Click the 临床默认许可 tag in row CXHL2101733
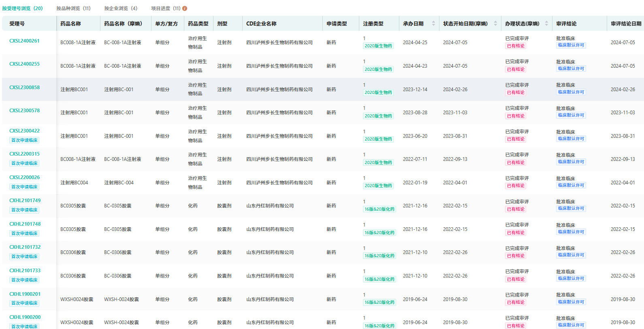Screen dimensions: 644x329 click(571, 278)
